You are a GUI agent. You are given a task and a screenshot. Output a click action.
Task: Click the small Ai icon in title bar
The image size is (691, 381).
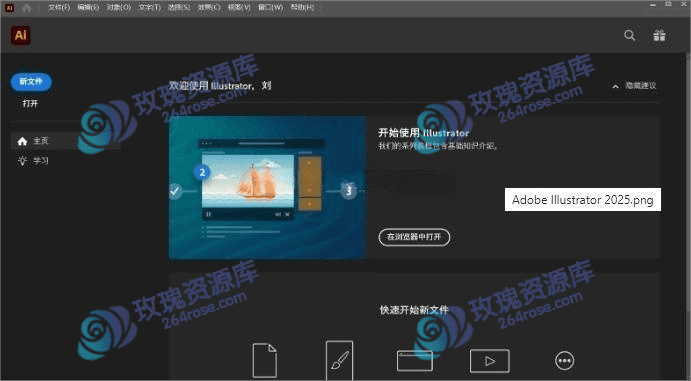[x=9, y=8]
